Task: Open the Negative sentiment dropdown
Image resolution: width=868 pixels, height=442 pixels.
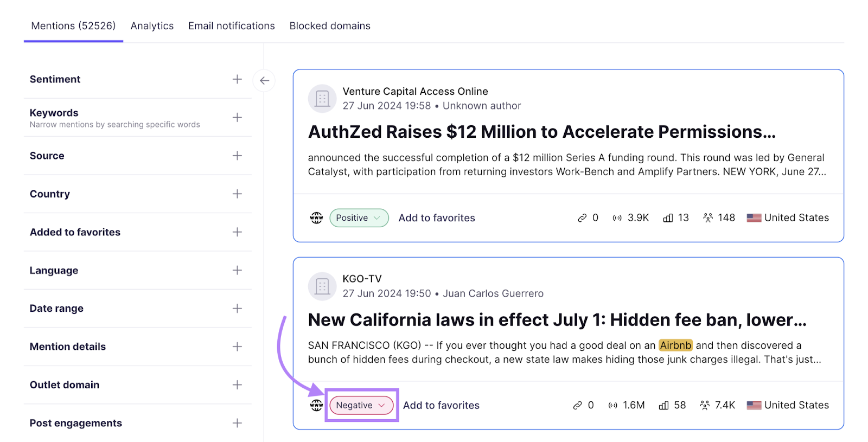Action: pos(361,405)
